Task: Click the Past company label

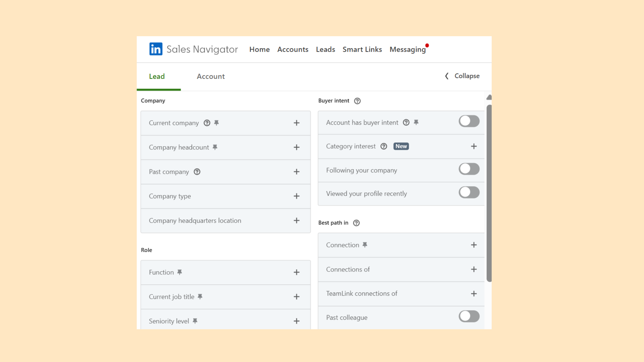Action: (x=169, y=172)
